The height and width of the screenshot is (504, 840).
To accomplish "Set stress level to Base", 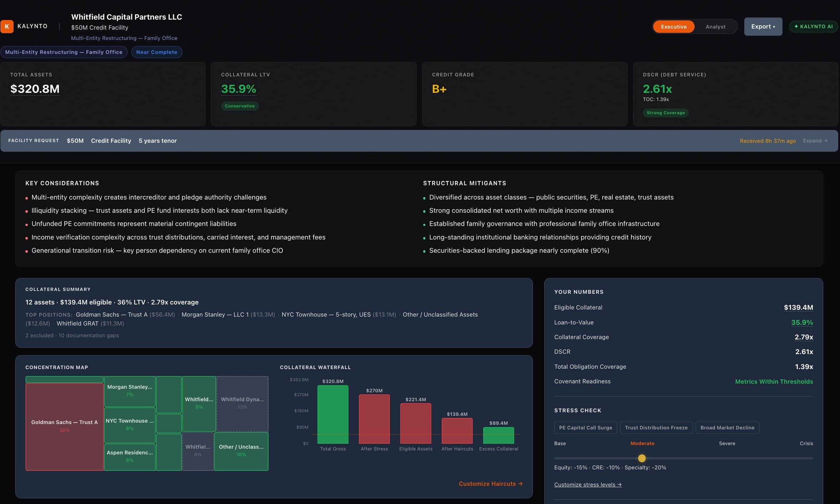I will (560, 443).
